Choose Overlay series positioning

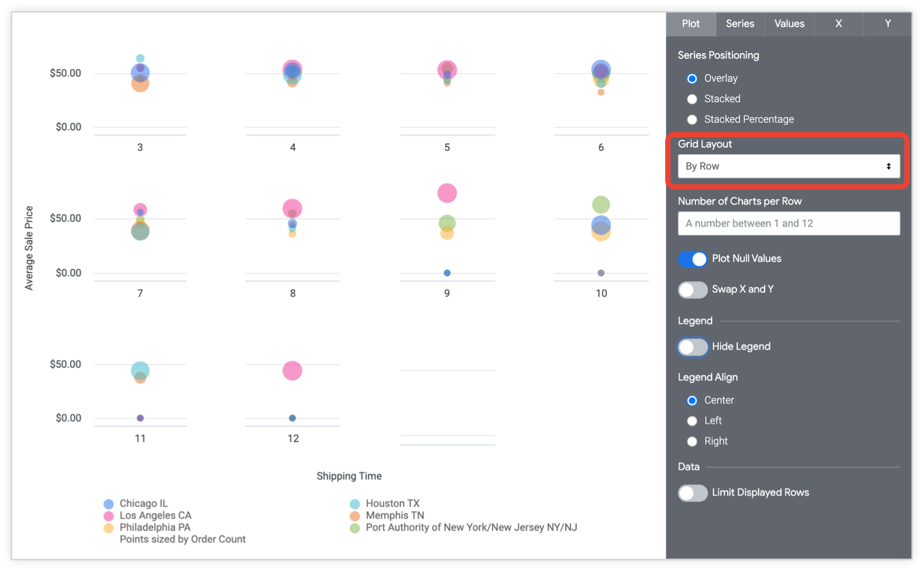pos(692,78)
